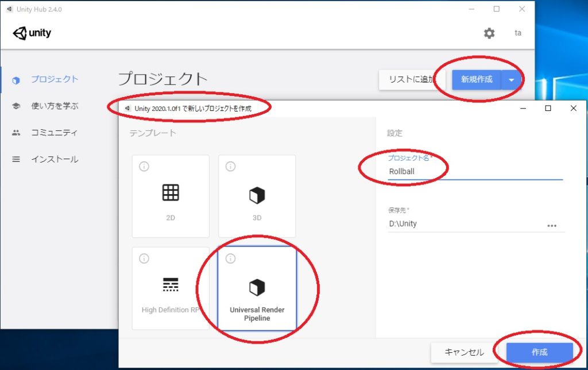588x370 pixels.
Task: Show info for Universal Render Pipeline template
Action: pos(230,258)
